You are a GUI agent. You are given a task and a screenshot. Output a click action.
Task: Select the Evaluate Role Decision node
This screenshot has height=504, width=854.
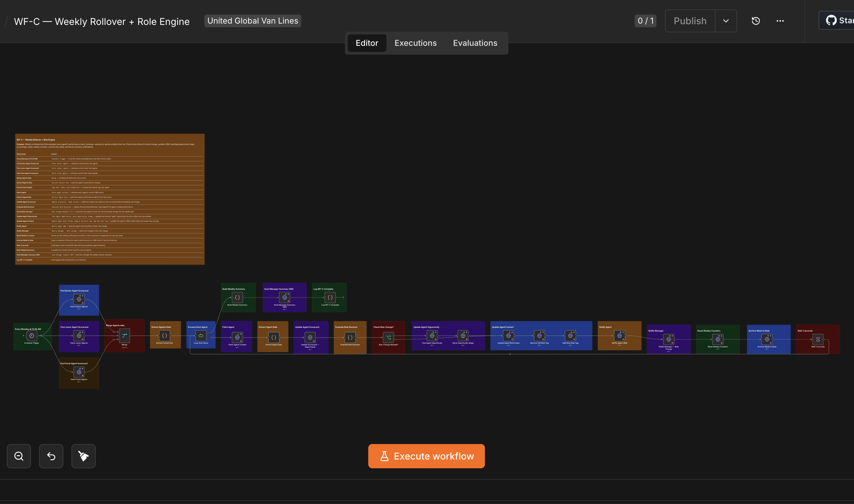click(350, 337)
